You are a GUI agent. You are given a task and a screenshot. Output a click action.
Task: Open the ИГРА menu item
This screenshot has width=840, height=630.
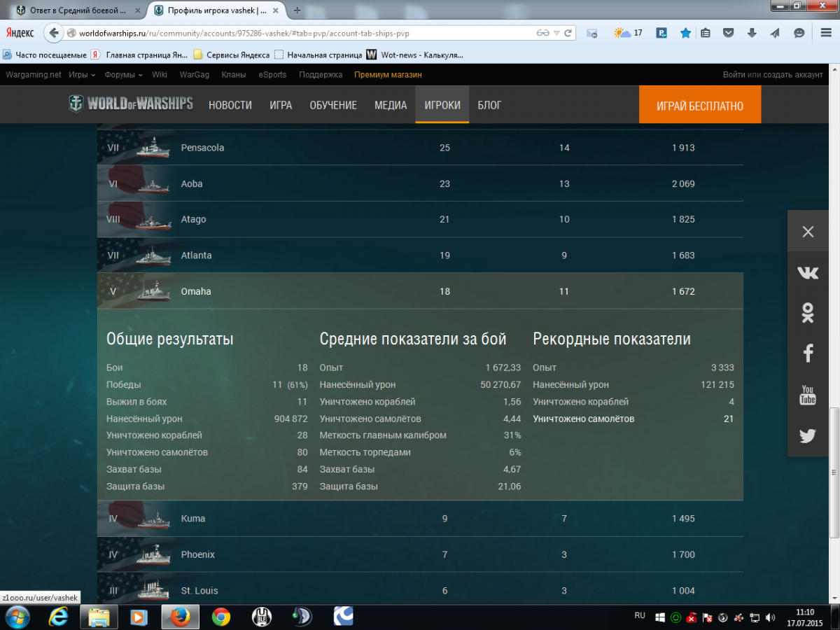pyautogui.click(x=281, y=105)
